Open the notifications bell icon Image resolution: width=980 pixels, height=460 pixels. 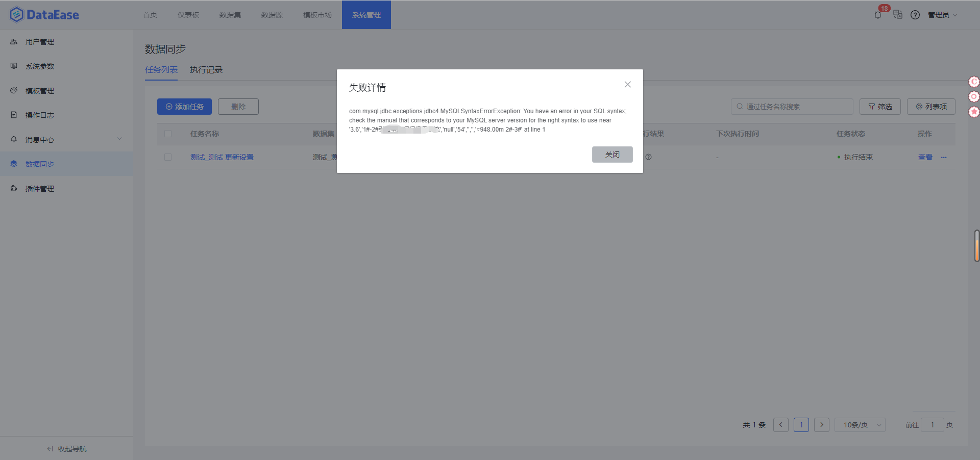point(878,15)
